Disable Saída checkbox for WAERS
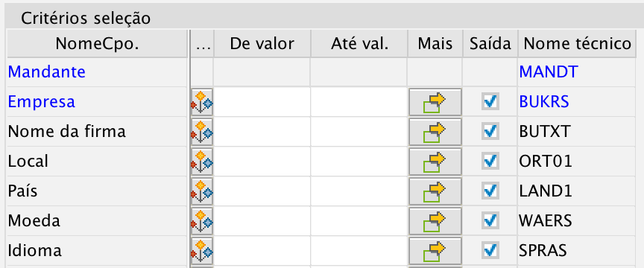Image resolution: width=644 pixels, height=268 pixels. [490, 220]
